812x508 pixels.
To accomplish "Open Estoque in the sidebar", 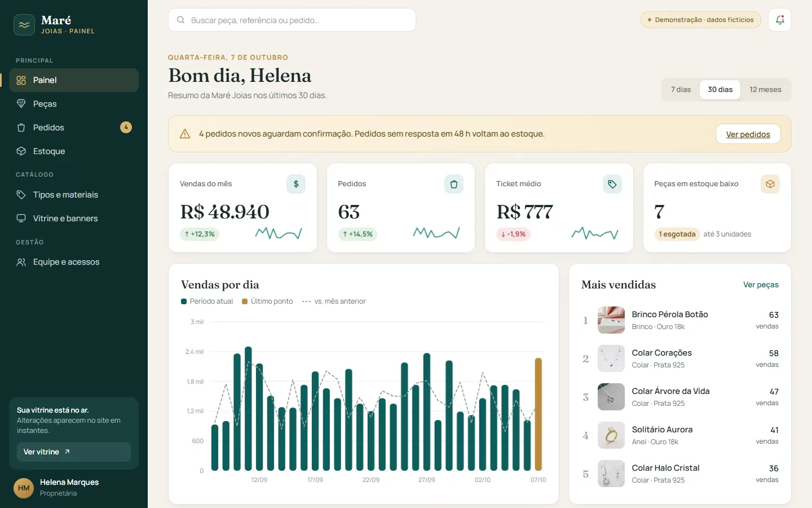I will [x=74, y=151].
